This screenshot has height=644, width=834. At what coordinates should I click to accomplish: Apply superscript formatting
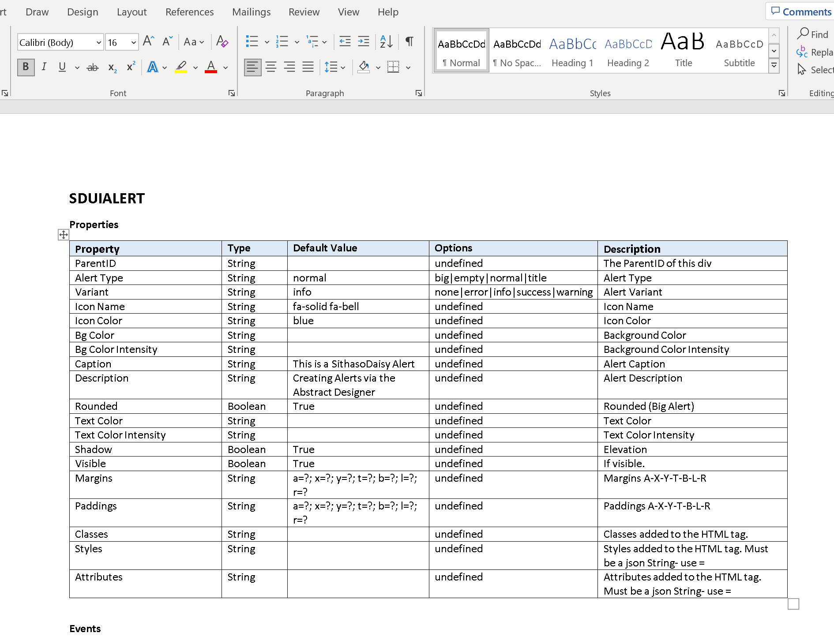pos(131,67)
